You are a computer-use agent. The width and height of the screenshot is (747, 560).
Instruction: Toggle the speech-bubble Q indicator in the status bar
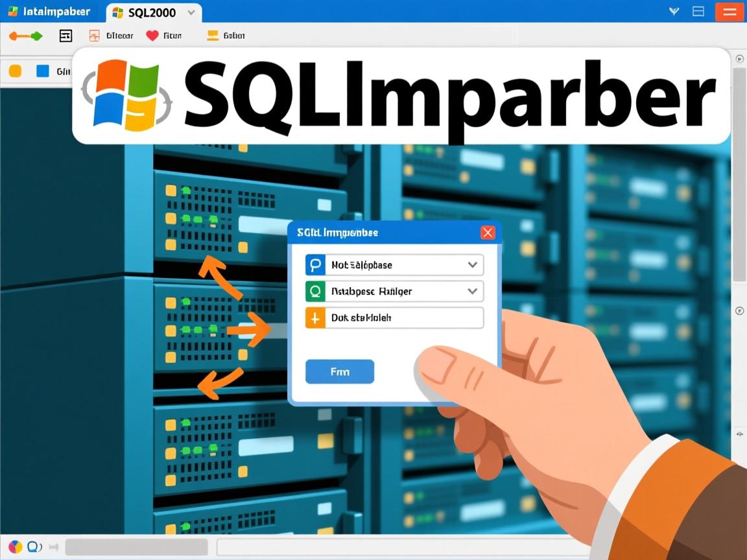click(32, 546)
